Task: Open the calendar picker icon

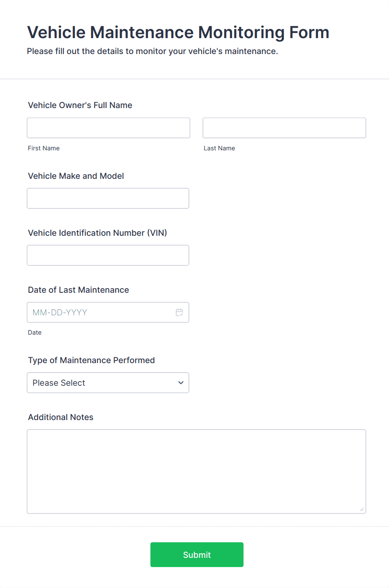Action: (x=179, y=312)
